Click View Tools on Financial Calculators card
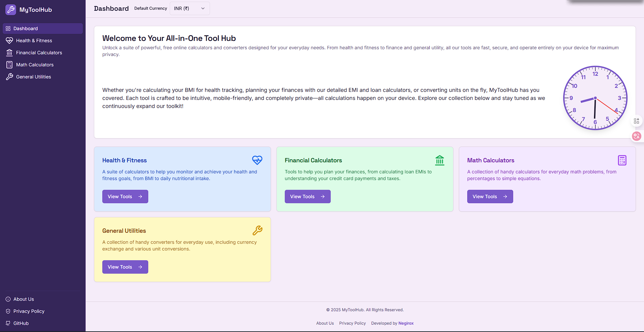This screenshot has width=644, height=332. click(308, 197)
